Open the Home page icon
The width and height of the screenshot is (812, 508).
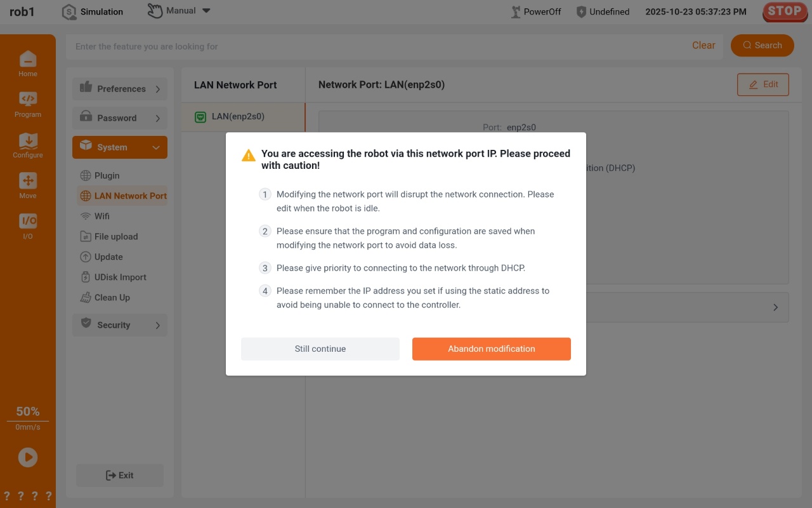point(28,60)
